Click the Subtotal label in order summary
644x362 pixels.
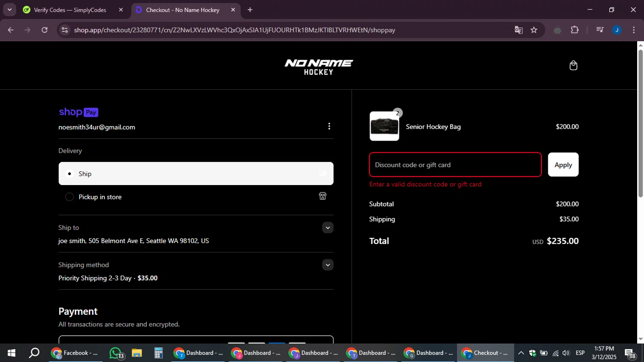coord(381,204)
